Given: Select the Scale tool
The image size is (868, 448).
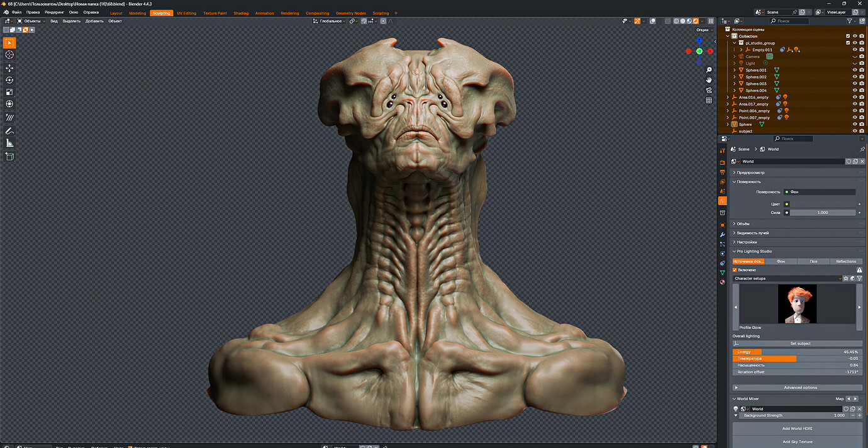Looking at the screenshot, I should click(x=9, y=92).
